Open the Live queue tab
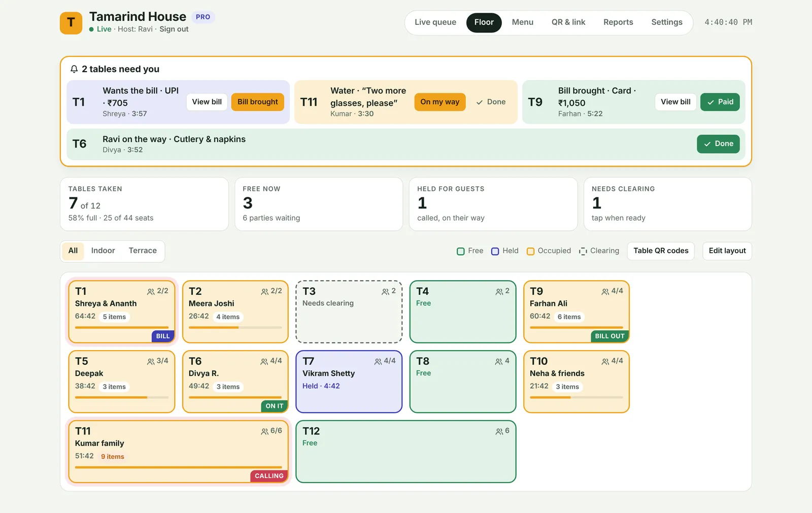The width and height of the screenshot is (812, 513). [435, 22]
